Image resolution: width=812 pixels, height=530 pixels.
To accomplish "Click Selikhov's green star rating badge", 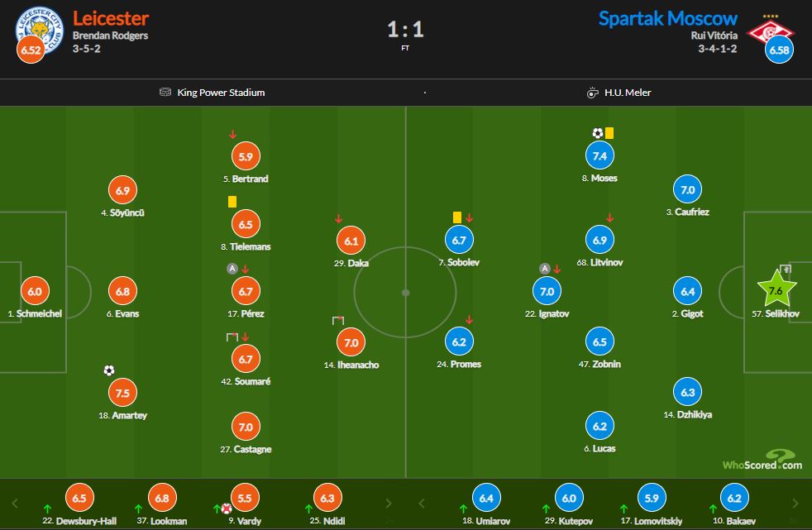I will (x=776, y=290).
